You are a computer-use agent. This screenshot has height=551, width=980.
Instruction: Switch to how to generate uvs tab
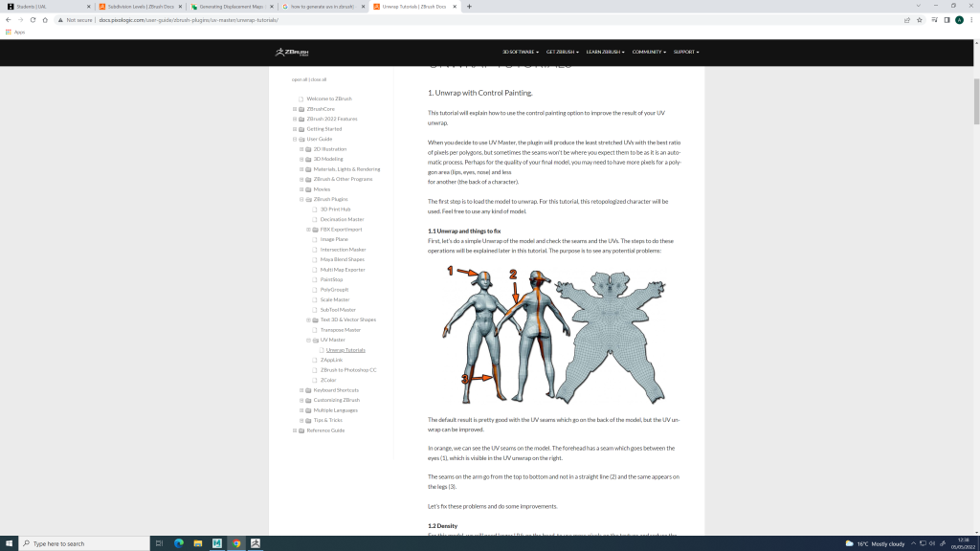[x=323, y=7]
